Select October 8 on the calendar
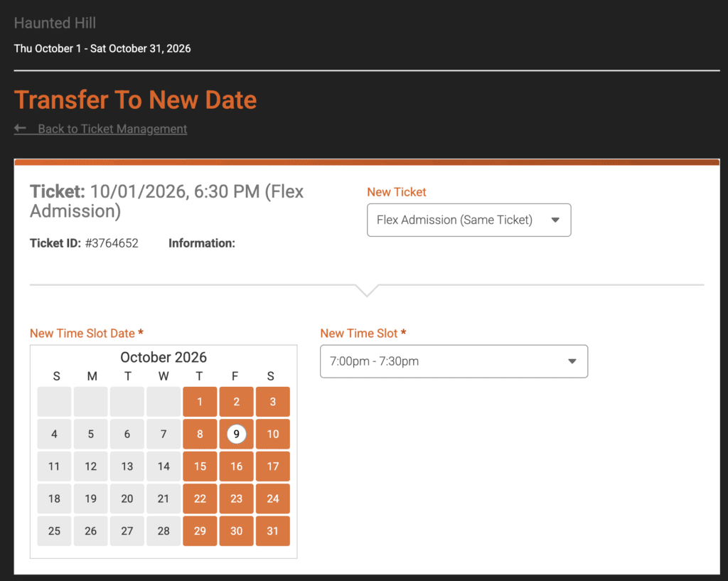Image resolution: width=728 pixels, height=581 pixels. [x=200, y=434]
